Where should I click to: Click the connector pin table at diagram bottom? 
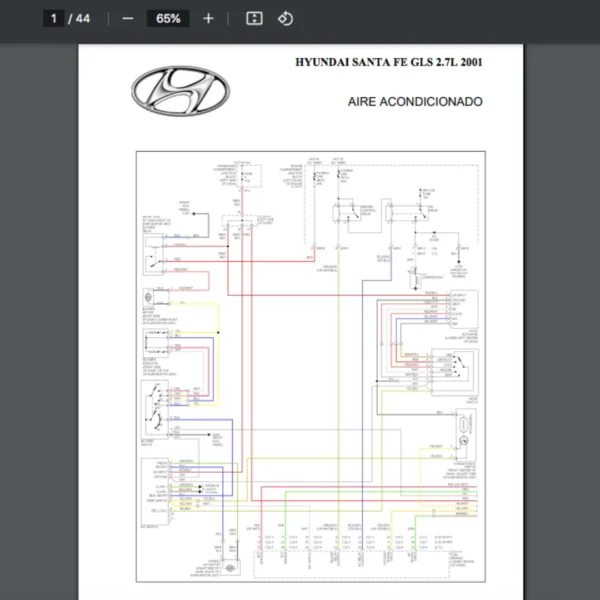350,543
